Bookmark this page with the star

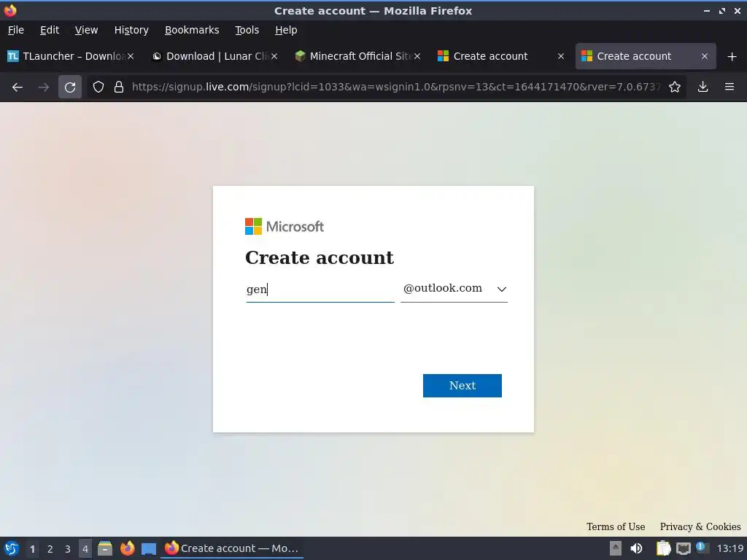click(675, 87)
